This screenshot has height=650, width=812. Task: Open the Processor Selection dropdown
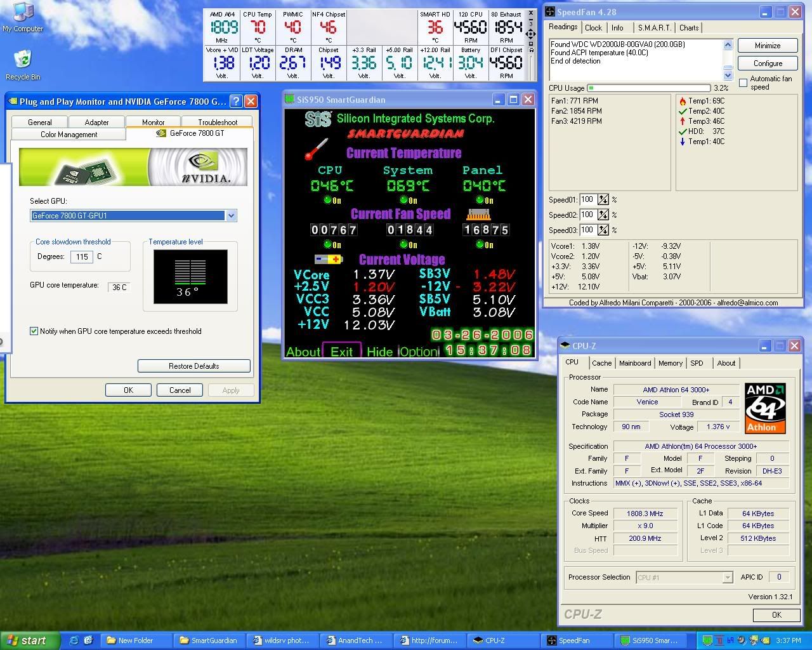click(x=727, y=578)
